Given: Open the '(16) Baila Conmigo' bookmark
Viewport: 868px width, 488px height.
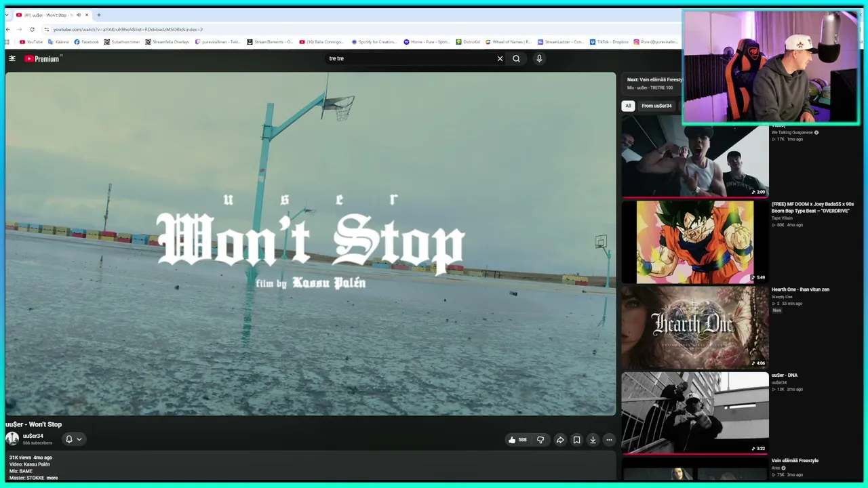Looking at the screenshot, I should pos(323,42).
